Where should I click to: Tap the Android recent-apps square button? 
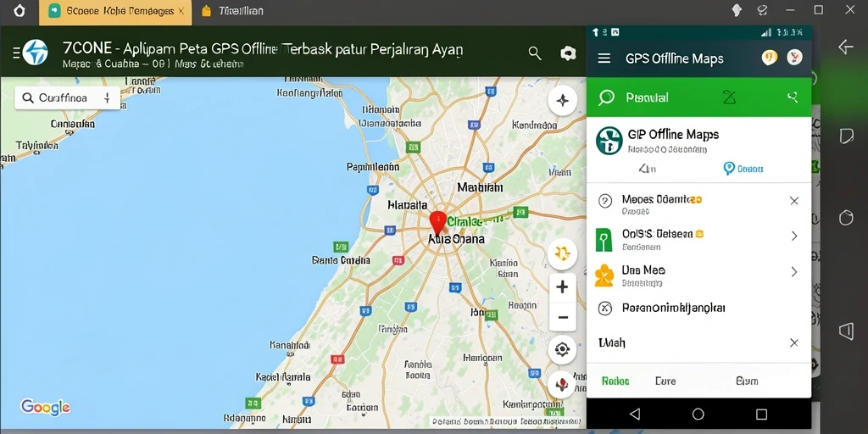[762, 414]
